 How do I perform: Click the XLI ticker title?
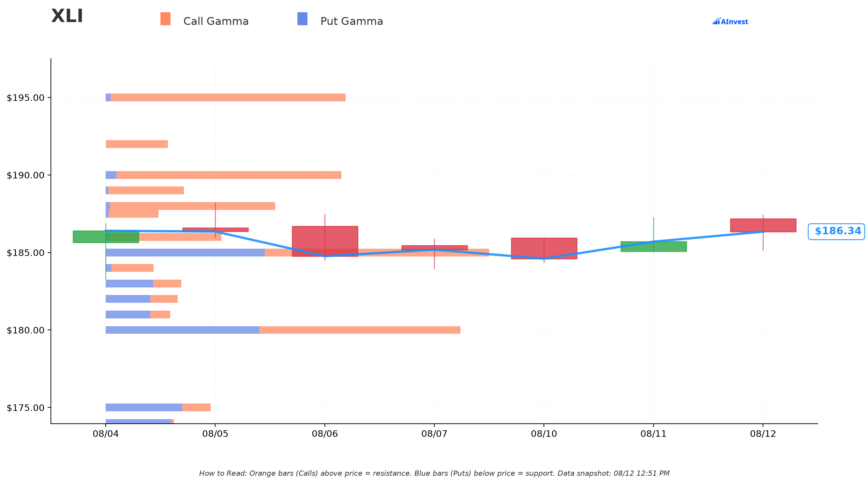coord(67,16)
